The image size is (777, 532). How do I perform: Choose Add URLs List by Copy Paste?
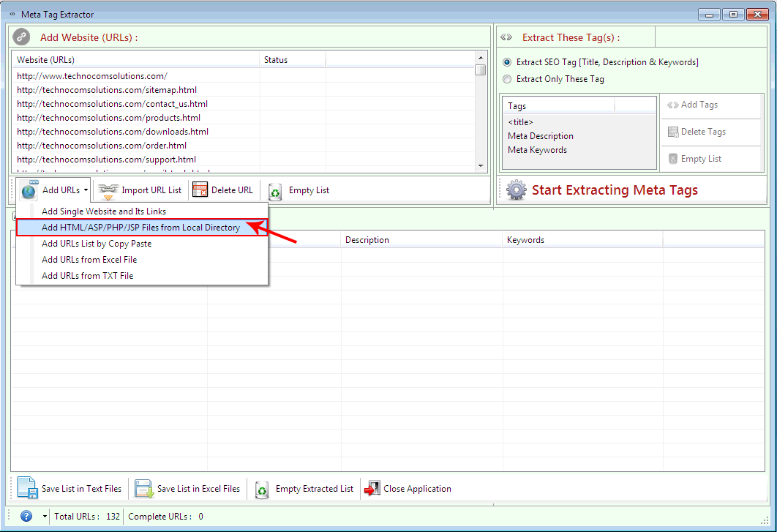(142, 244)
